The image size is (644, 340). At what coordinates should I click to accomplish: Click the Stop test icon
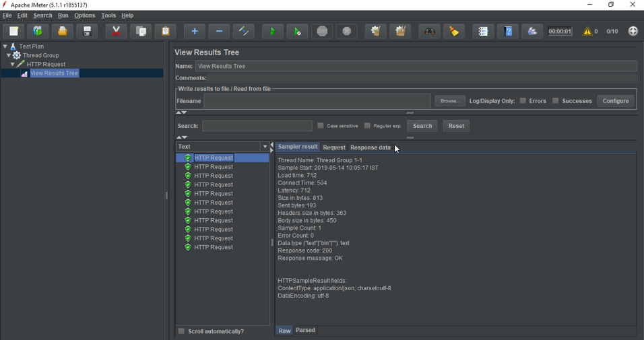point(322,31)
